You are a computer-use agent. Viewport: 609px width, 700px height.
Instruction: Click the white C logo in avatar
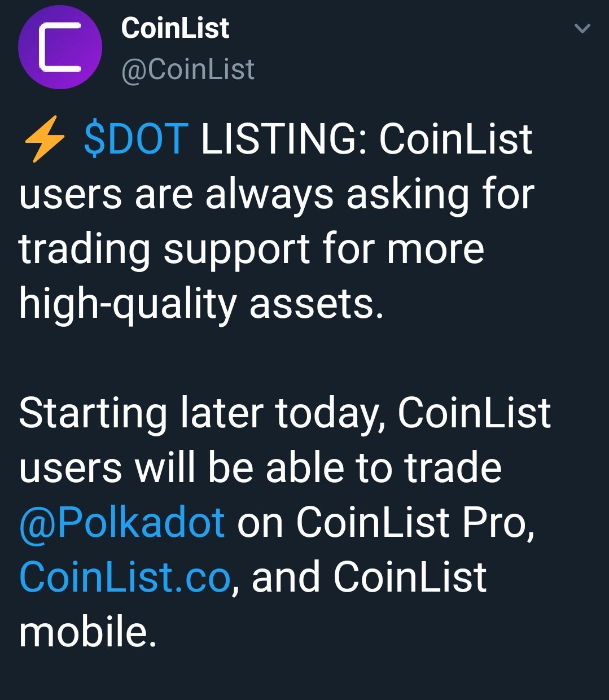pos(60,47)
